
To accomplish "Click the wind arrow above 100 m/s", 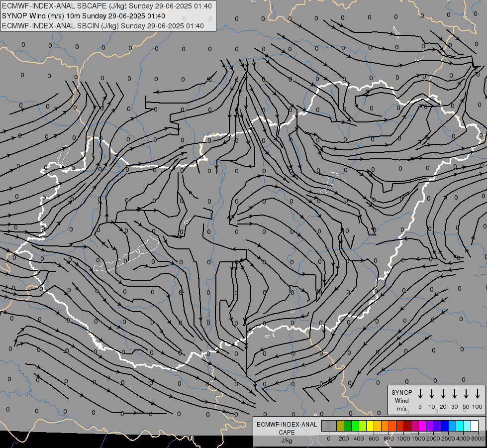I will pos(478,394).
